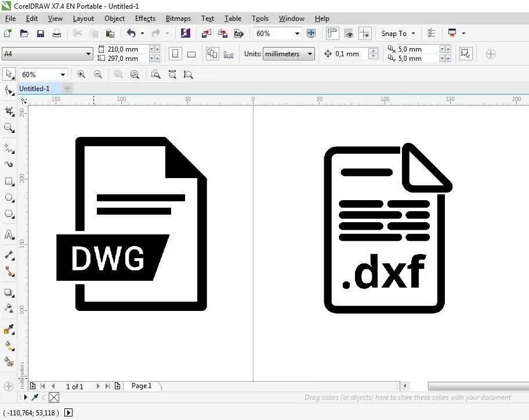Undo the last action arrow
529x420 pixels.
[131, 33]
